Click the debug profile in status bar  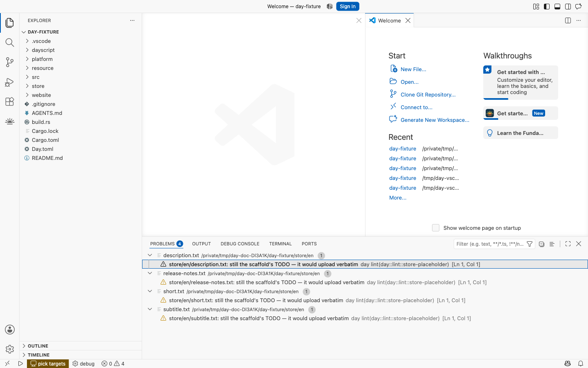(x=84, y=364)
